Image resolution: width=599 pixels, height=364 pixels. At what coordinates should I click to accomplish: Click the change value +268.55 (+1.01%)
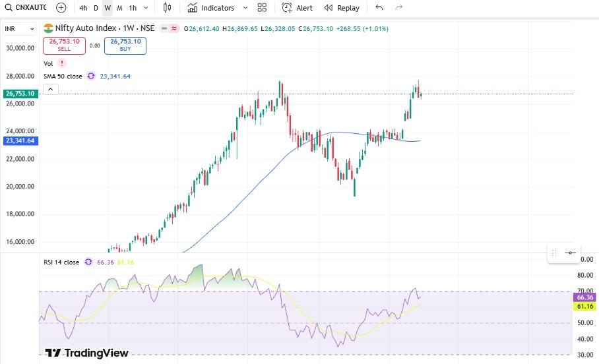362,28
